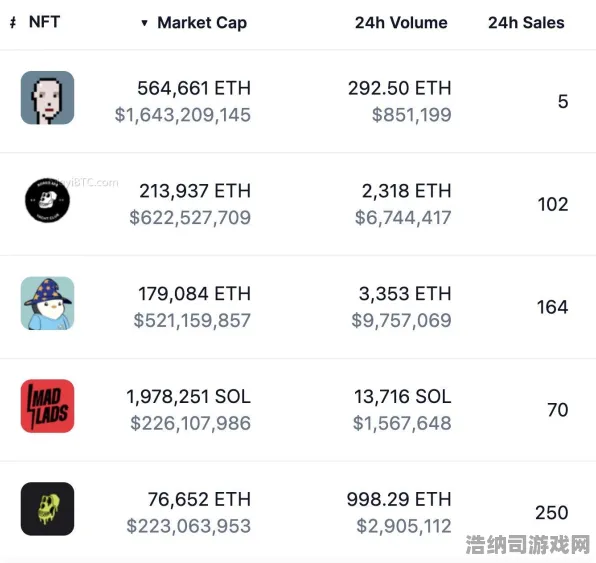Select the 213,937 ETH market cap value

(195, 191)
